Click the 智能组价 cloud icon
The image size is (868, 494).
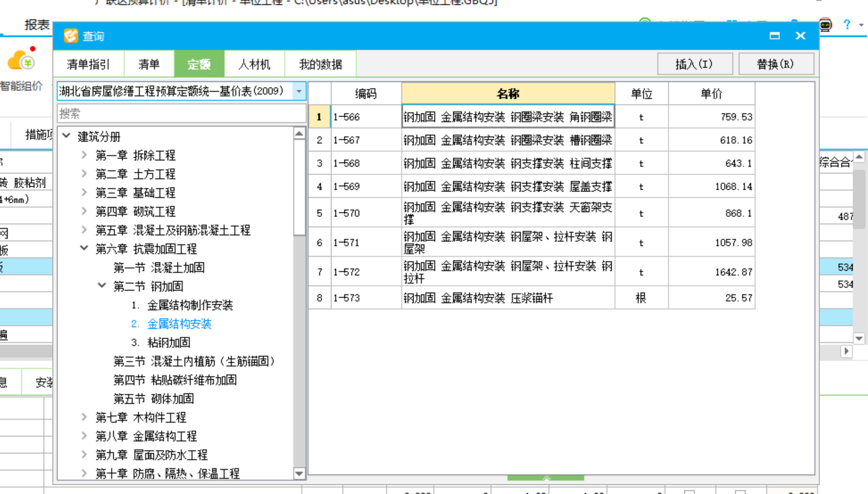point(22,59)
